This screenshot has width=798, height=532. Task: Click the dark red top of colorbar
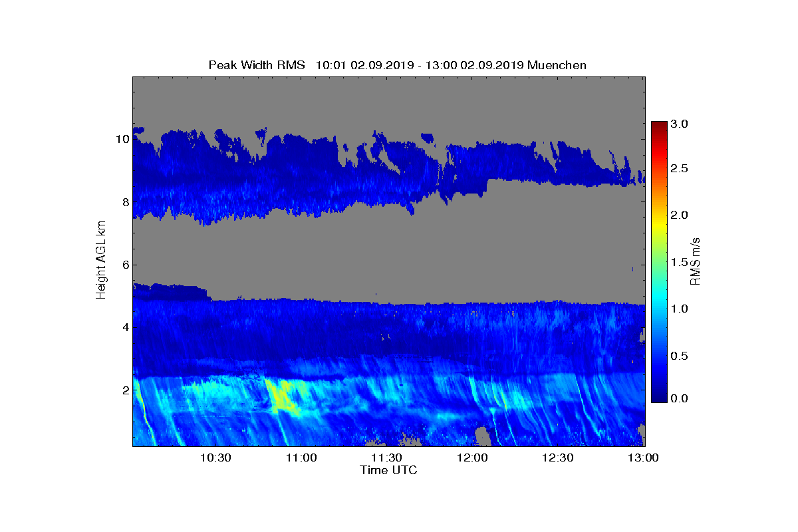(x=659, y=126)
